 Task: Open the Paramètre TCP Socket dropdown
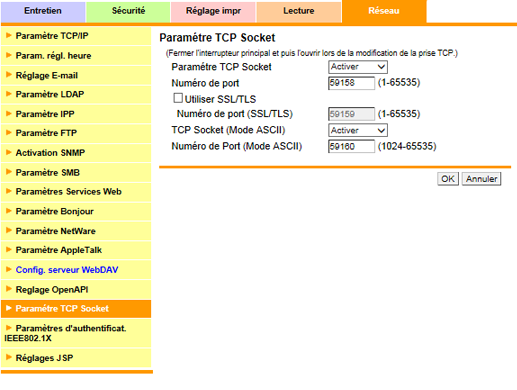pos(358,67)
